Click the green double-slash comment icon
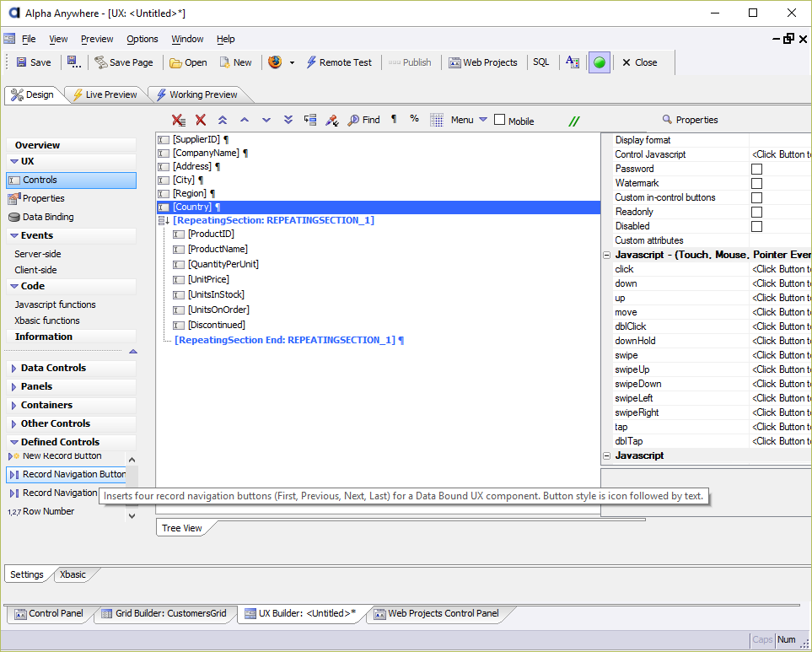Image resolution: width=812 pixels, height=652 pixels. point(573,121)
